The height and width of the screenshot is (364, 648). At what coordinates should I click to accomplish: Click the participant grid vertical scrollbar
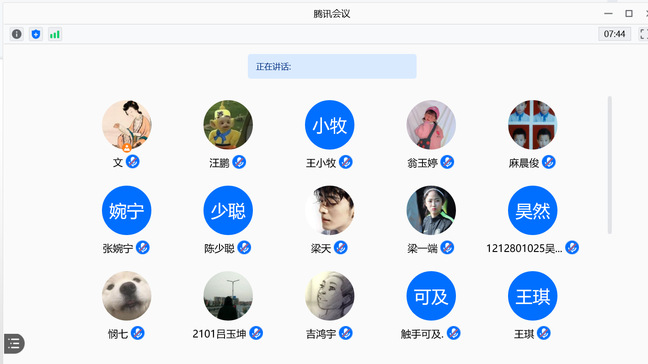(610, 165)
